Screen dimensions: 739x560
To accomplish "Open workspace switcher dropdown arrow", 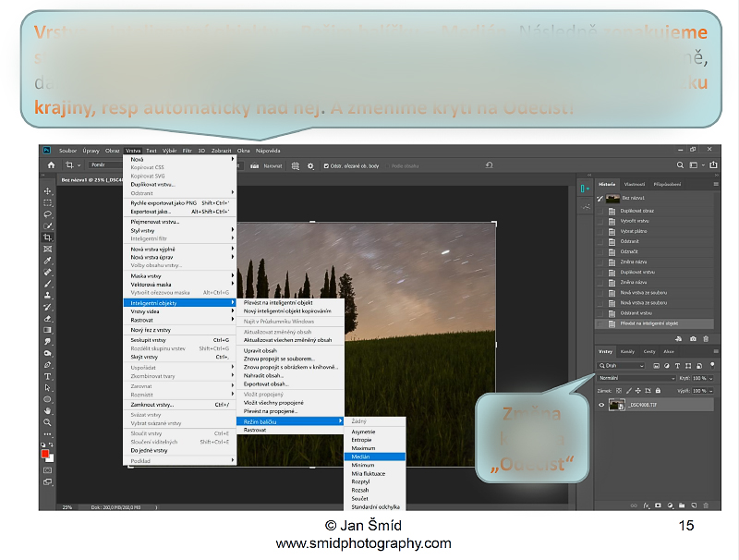I will tap(703, 165).
